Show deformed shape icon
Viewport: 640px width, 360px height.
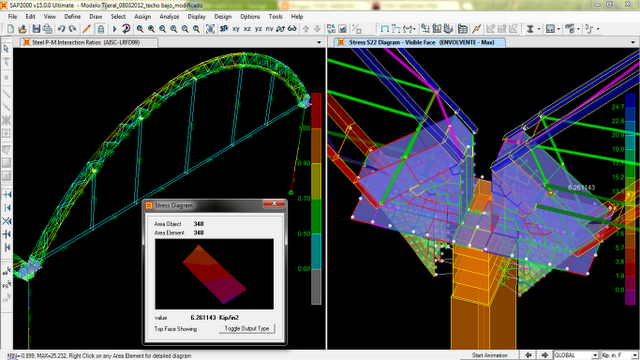coord(396,29)
